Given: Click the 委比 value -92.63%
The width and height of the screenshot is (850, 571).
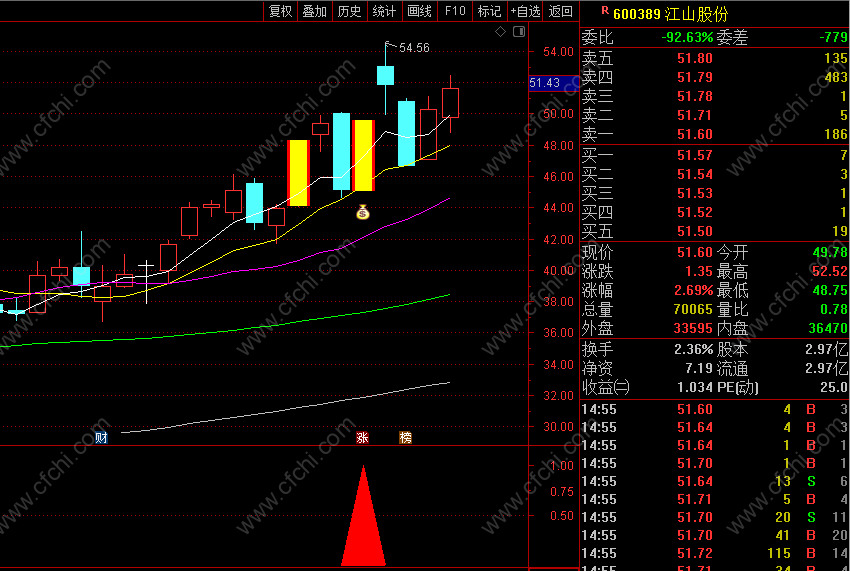Looking at the screenshot, I should coord(687,37).
